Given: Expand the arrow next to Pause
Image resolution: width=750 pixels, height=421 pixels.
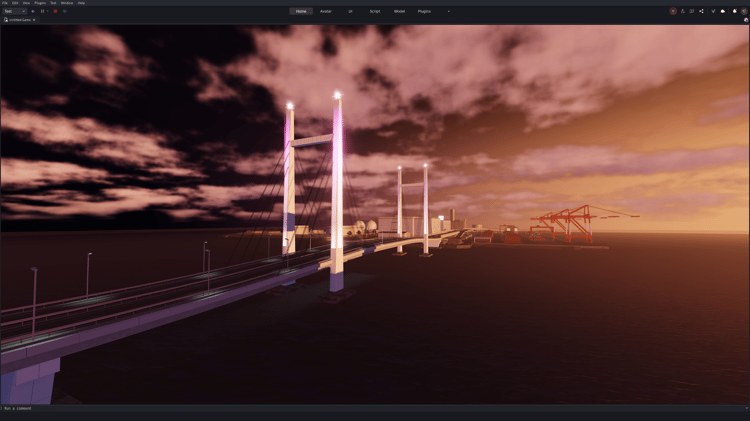Looking at the screenshot, I should (47, 11).
